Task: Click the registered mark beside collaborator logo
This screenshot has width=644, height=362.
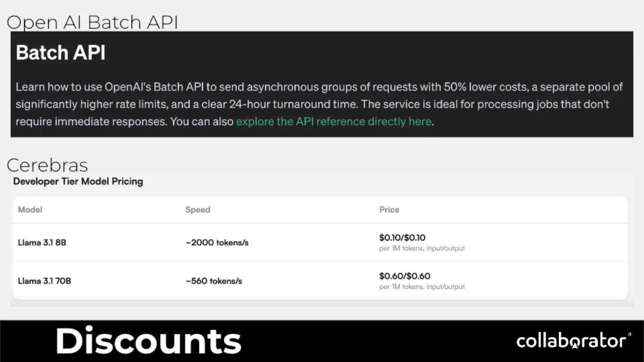Action: (x=630, y=334)
